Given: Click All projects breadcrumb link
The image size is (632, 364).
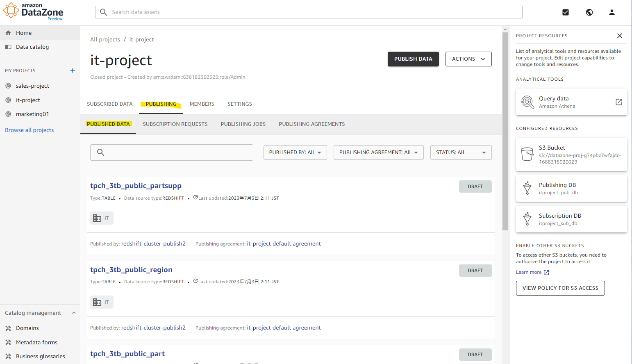Looking at the screenshot, I should coord(105,39).
